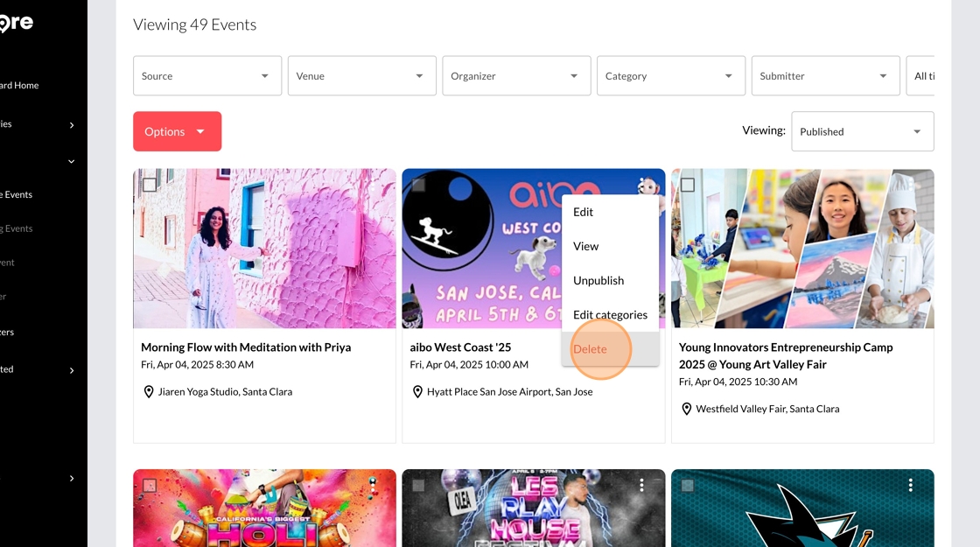The height and width of the screenshot is (547, 980).
Task: Click location pin for Jiaren Yoga Studio
Action: pyautogui.click(x=149, y=392)
